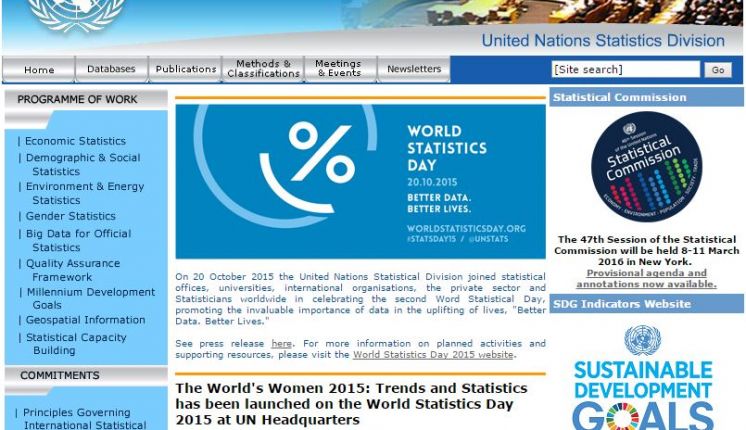The image size is (746, 430).
Task: Go to the Home menu tab
Action: (39, 69)
